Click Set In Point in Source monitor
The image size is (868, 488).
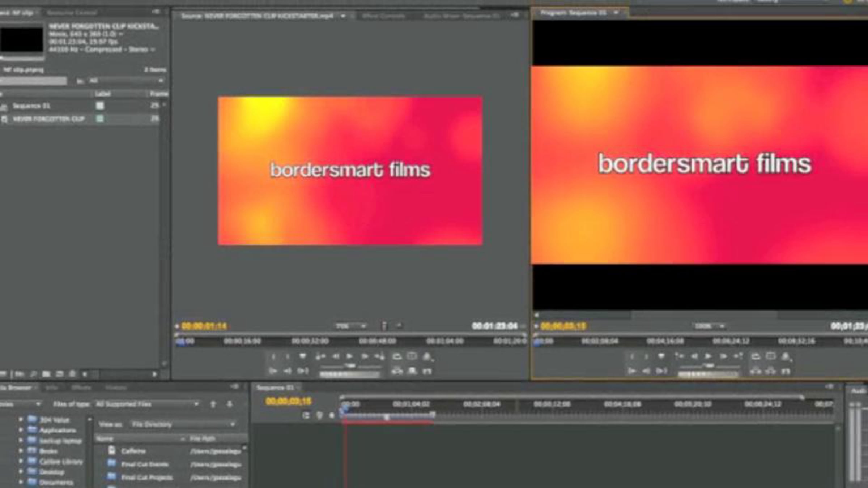(x=273, y=357)
